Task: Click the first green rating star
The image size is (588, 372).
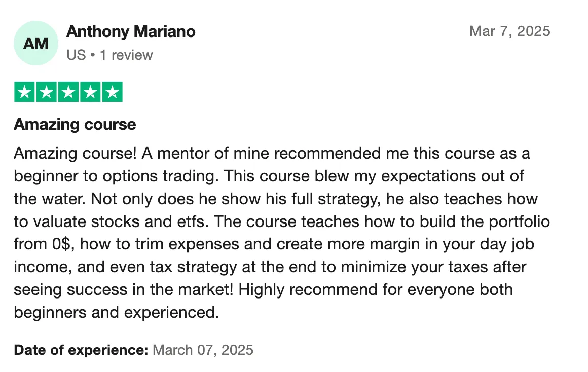Action: [25, 92]
